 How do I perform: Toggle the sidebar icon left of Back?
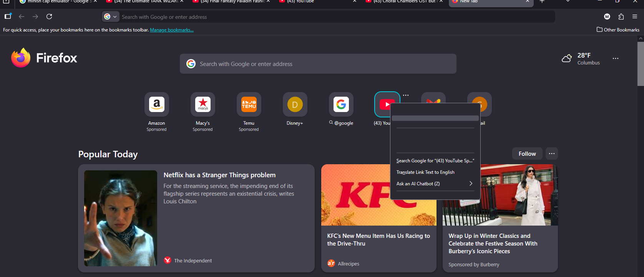8,16
